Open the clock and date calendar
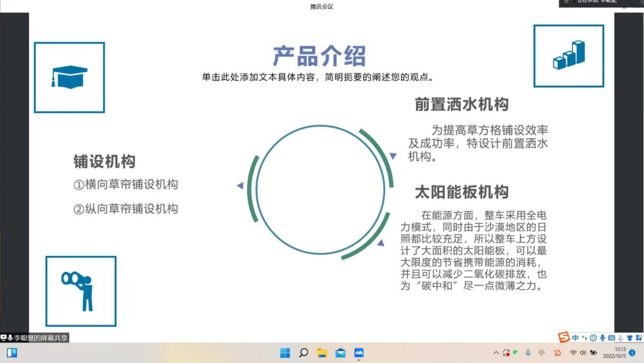The width and height of the screenshot is (644, 363). (x=614, y=353)
